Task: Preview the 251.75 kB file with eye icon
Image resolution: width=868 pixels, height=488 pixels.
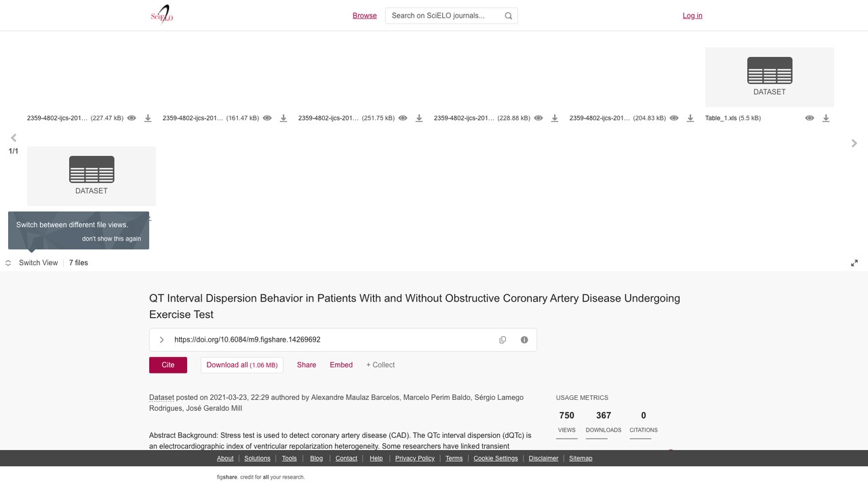Action: click(x=403, y=118)
